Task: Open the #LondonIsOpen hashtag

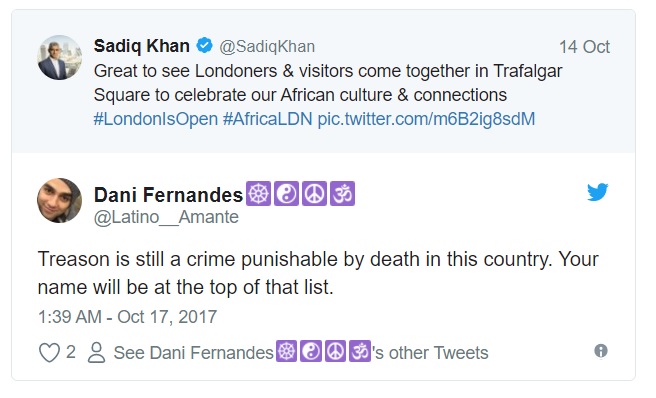Action: 156,119
